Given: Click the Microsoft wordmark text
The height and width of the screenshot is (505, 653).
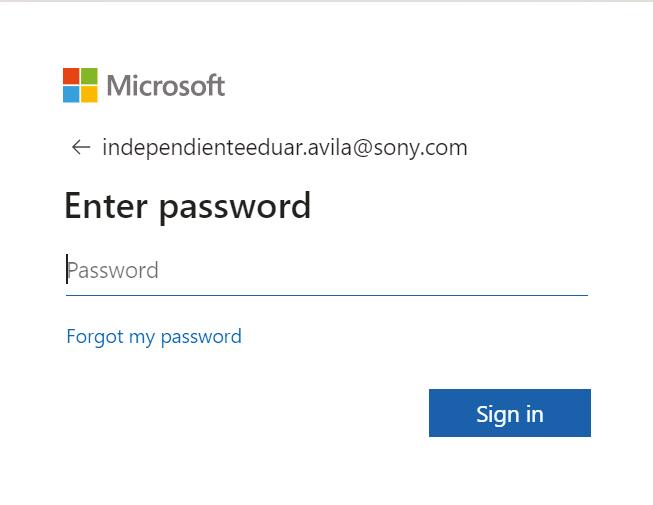Looking at the screenshot, I should [166, 86].
